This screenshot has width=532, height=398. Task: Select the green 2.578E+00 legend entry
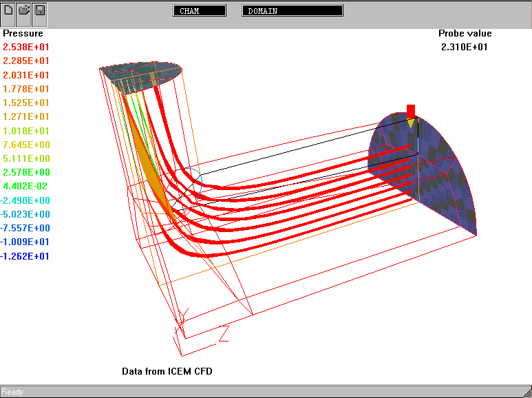click(26, 172)
